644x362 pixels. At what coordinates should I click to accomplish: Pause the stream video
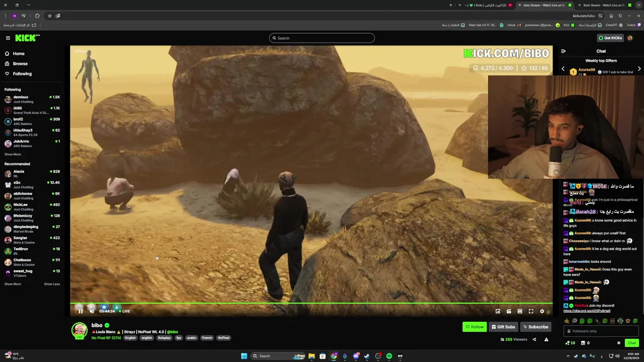(80, 311)
